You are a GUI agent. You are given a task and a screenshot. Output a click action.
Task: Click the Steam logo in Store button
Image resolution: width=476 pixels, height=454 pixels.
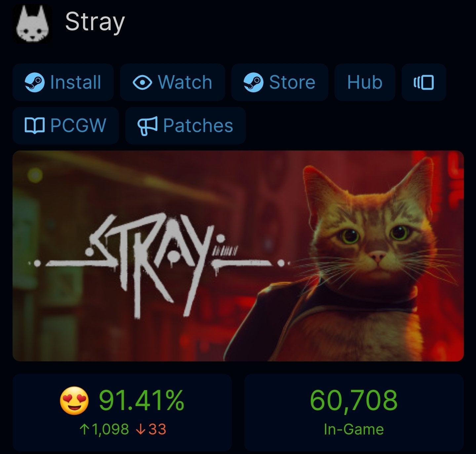[x=254, y=82]
